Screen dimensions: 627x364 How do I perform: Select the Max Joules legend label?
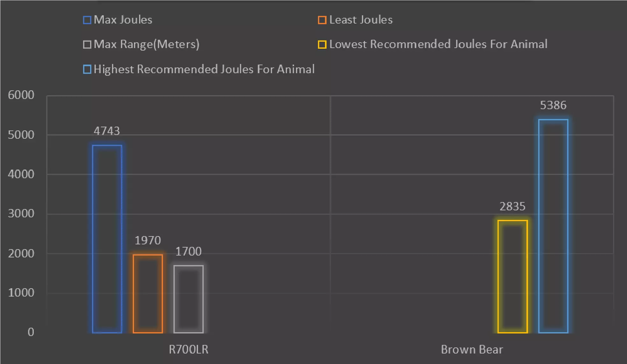(123, 20)
